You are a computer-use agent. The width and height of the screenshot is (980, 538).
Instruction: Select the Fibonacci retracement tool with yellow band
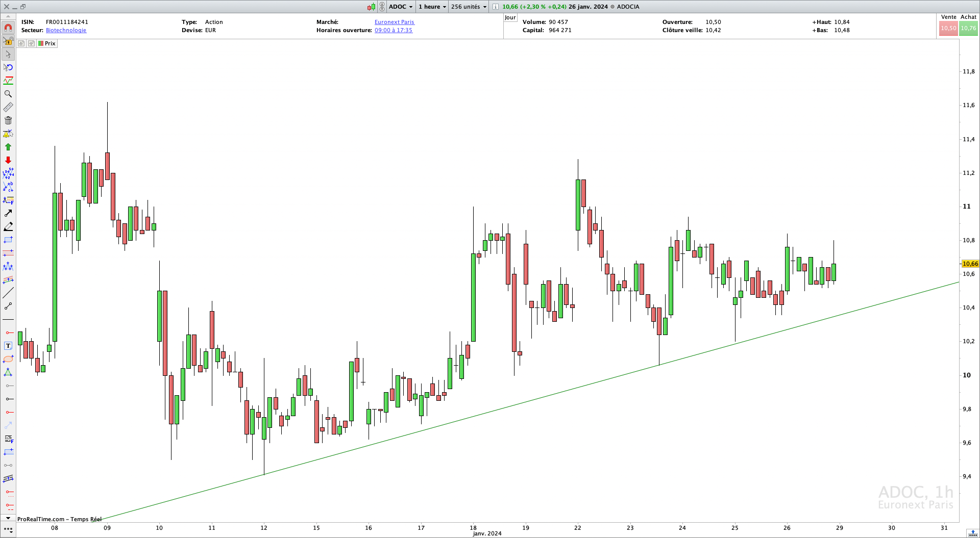(x=8, y=200)
